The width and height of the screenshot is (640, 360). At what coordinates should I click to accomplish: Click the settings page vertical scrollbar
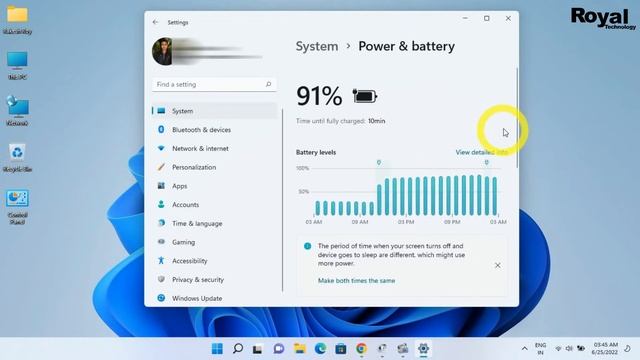click(517, 118)
